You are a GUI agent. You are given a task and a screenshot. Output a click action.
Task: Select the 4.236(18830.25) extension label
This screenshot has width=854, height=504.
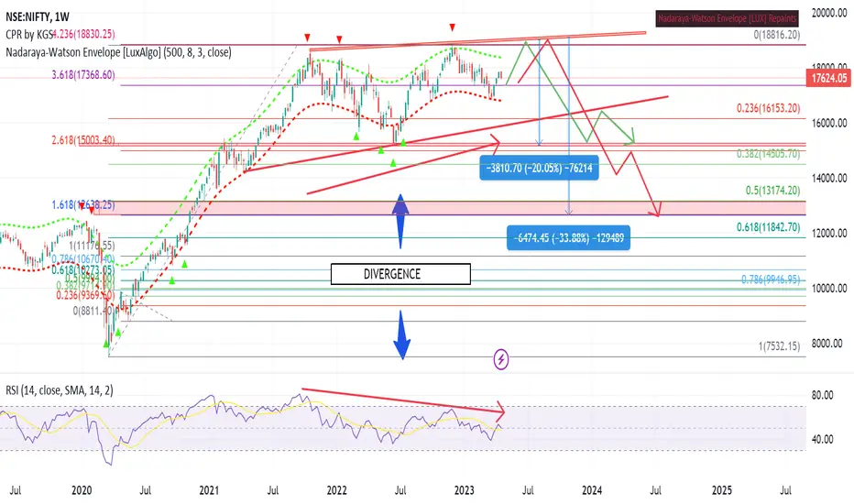tap(83, 34)
